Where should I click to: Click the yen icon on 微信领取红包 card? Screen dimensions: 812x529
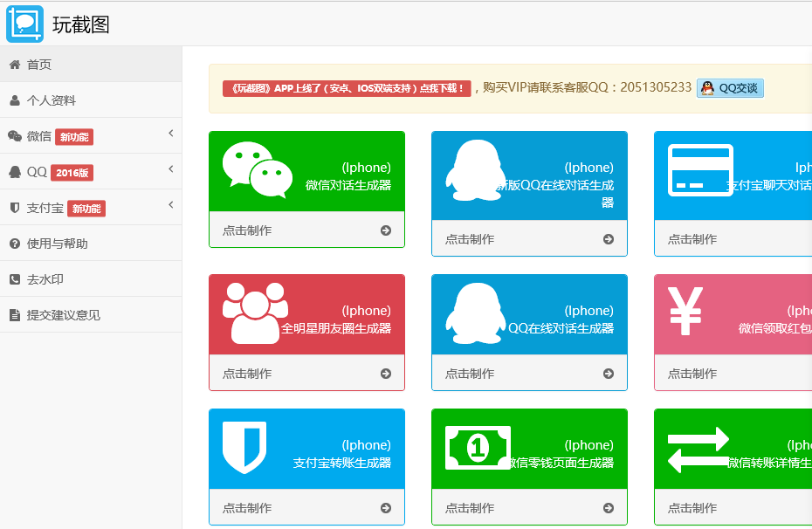click(x=685, y=311)
